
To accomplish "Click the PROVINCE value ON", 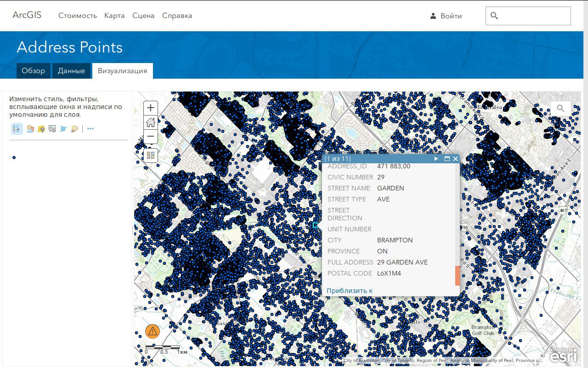I will click(x=382, y=251).
